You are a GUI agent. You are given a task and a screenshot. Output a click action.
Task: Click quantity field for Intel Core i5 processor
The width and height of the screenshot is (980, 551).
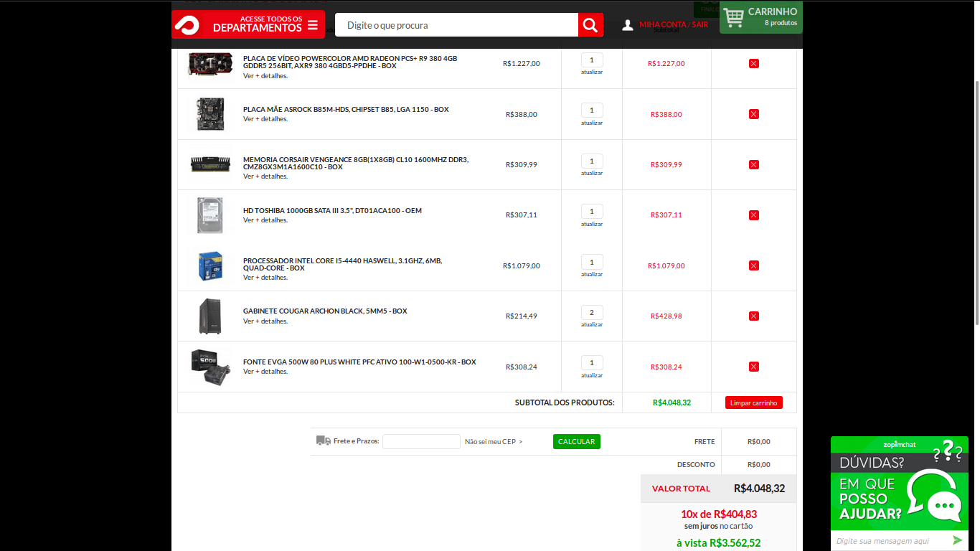click(592, 262)
